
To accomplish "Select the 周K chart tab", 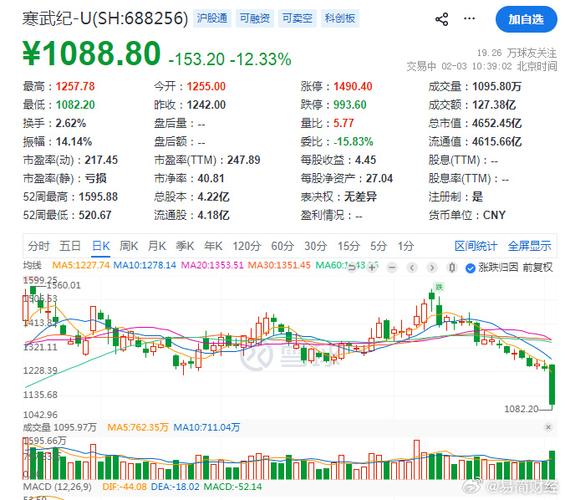I will [129, 246].
